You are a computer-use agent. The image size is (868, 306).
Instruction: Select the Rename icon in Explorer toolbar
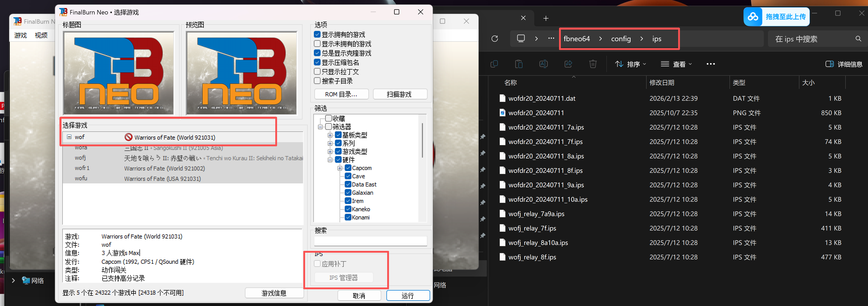point(543,64)
